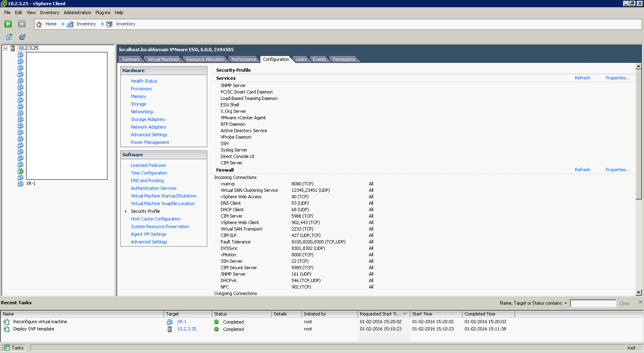Screen dimensions: 644x353
Task: Open the Help menu
Action: [x=119, y=12]
